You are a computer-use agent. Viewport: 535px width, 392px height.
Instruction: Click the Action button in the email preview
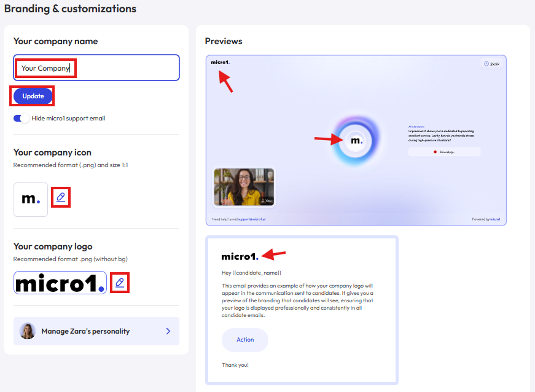point(244,339)
